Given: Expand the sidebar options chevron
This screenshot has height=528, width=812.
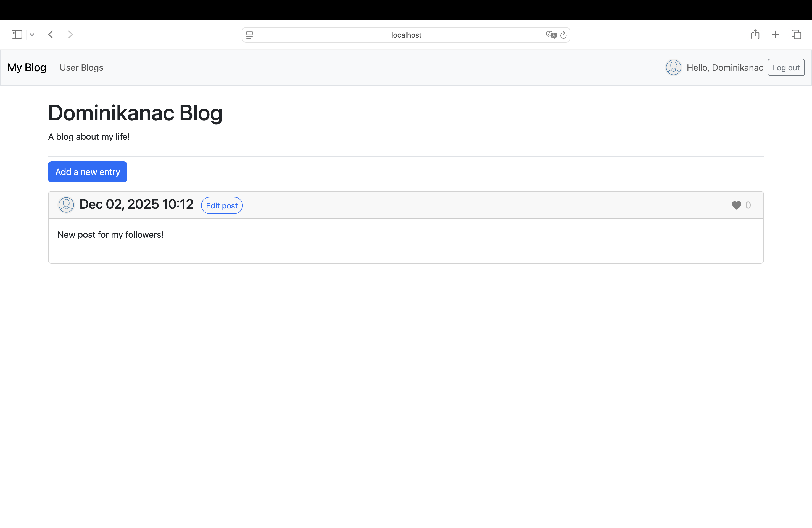Looking at the screenshot, I should pos(32,35).
